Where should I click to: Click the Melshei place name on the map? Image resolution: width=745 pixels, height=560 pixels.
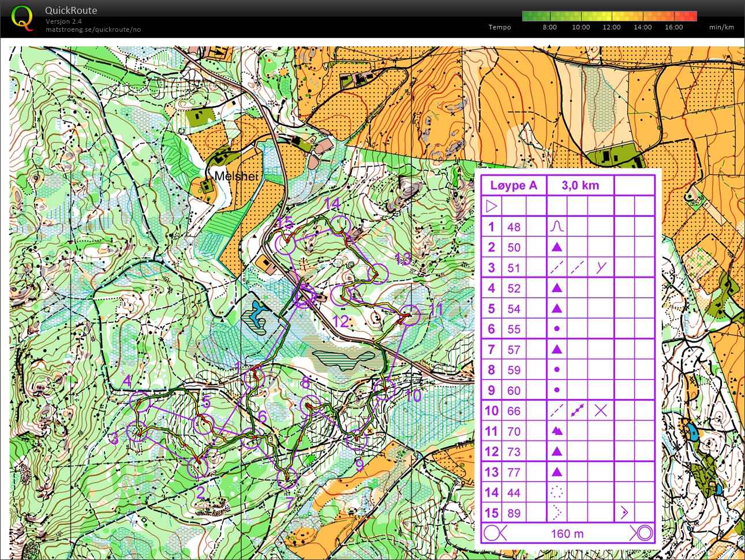pos(236,177)
